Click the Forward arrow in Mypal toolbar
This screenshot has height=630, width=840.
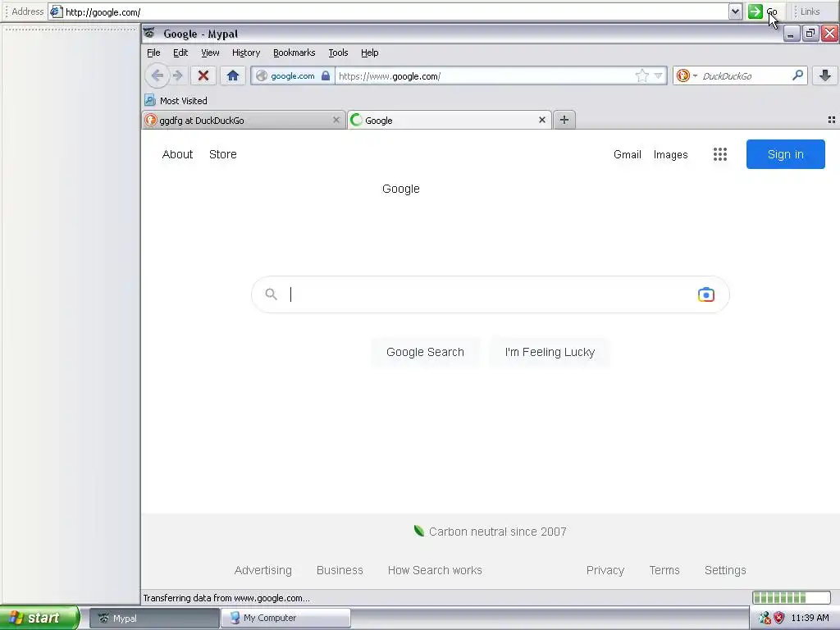178,75
